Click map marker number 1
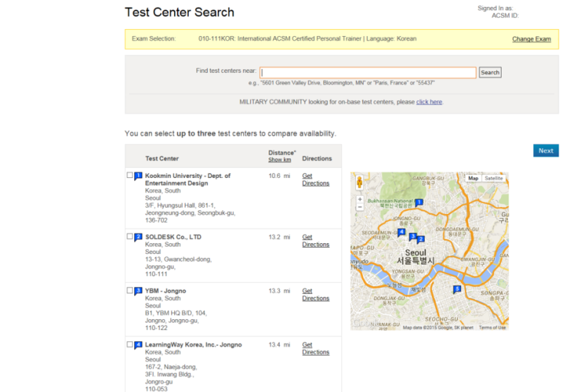 point(419,203)
